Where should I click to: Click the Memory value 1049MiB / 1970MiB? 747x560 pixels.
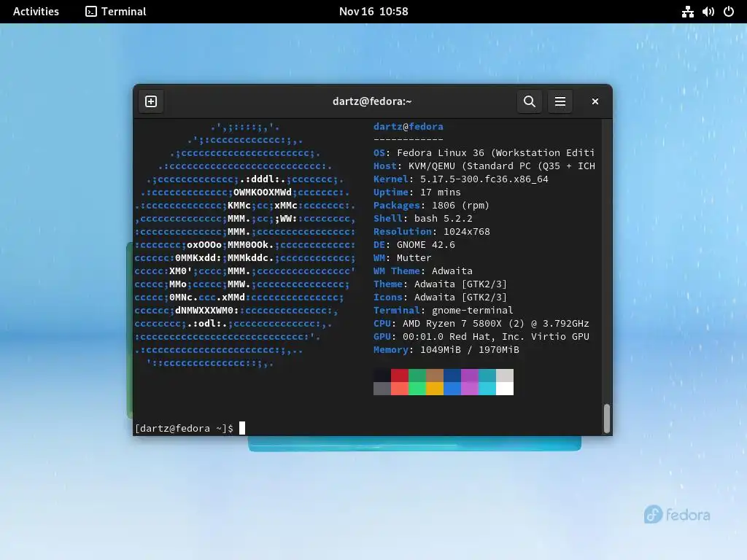(470, 349)
